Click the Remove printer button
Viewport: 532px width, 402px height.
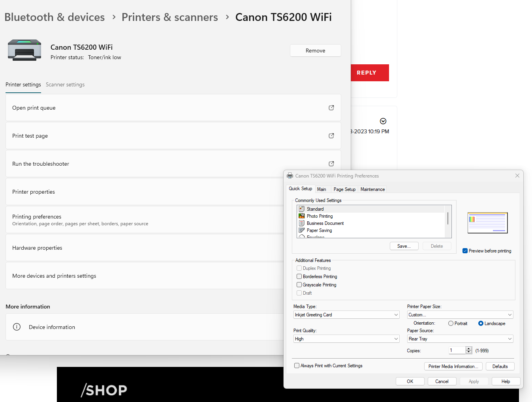tap(315, 50)
